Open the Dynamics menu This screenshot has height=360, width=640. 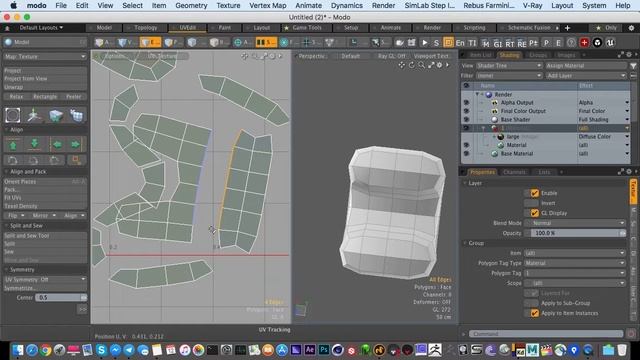coord(347,5)
